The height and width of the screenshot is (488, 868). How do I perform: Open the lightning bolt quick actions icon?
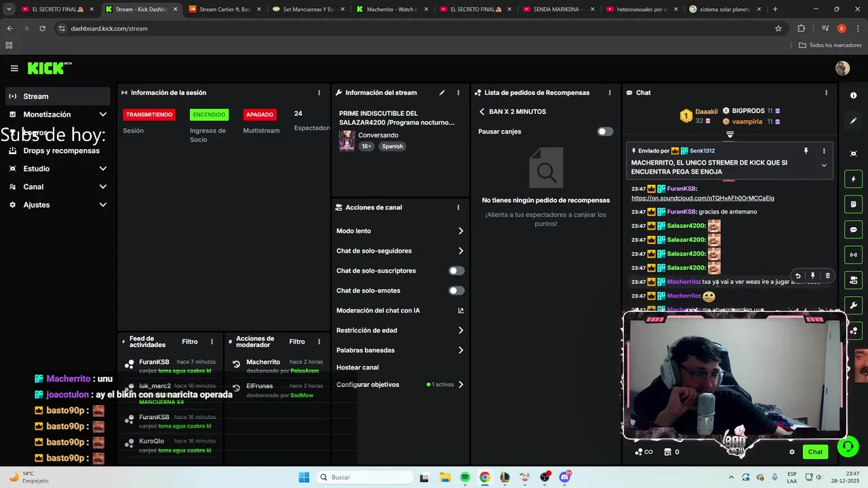click(x=853, y=179)
